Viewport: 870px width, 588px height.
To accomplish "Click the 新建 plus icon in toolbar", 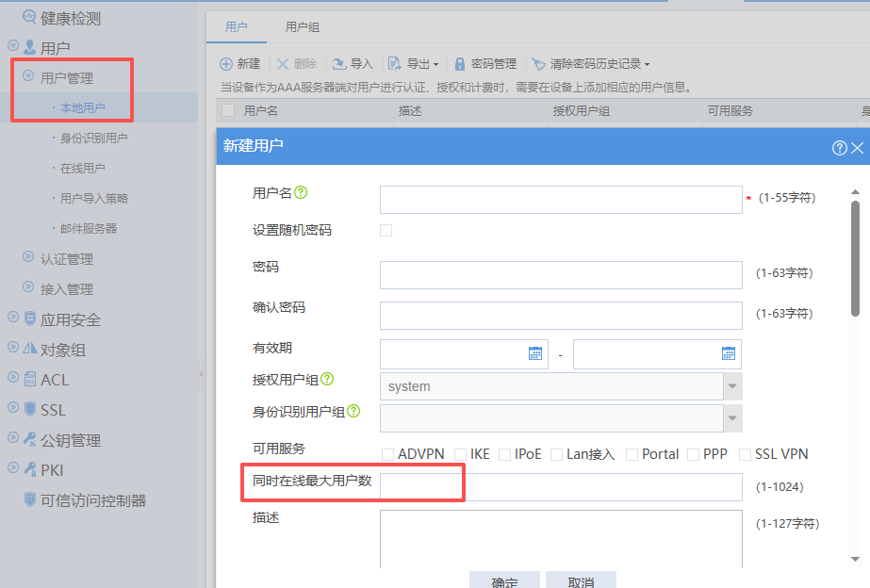I will (x=226, y=64).
